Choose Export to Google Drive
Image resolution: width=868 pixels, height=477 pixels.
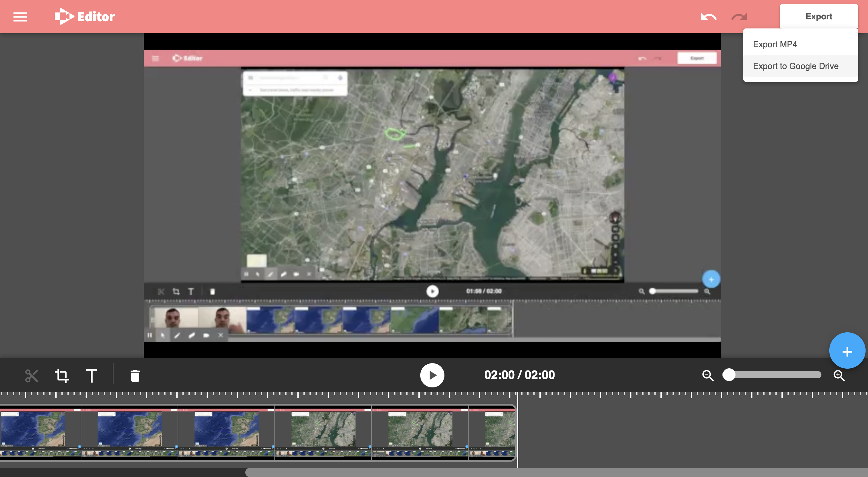coord(795,66)
